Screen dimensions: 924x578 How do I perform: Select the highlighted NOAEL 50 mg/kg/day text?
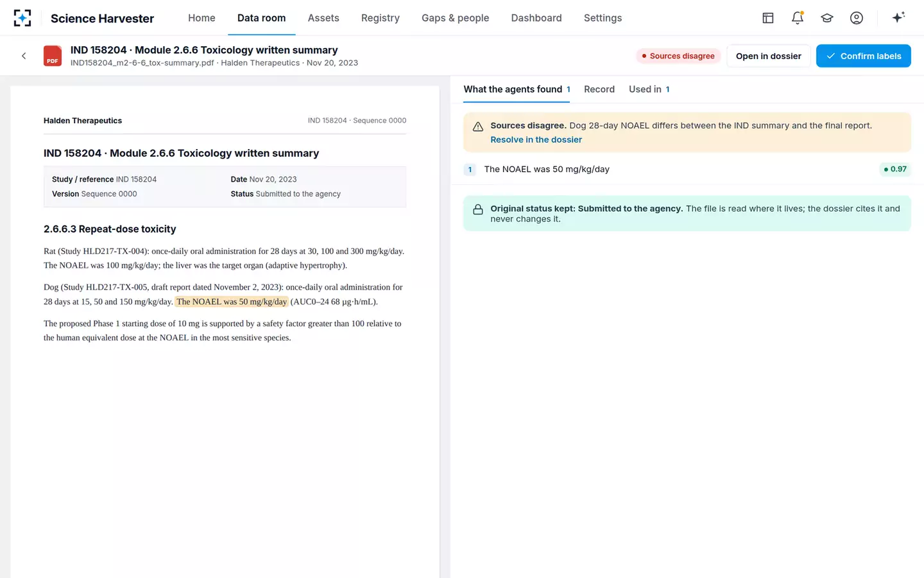pos(232,302)
